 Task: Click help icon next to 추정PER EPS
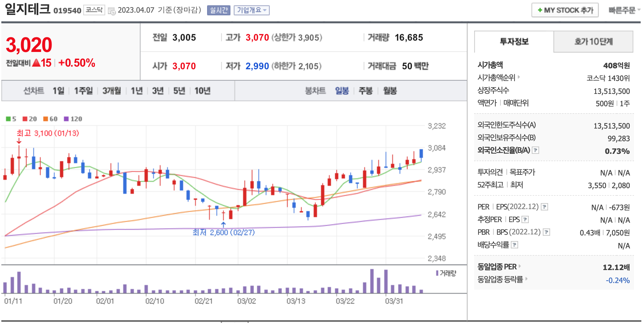click(525, 220)
